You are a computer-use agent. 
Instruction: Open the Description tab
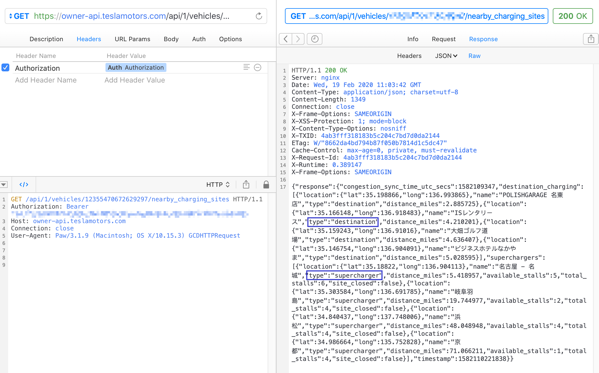[46, 39]
